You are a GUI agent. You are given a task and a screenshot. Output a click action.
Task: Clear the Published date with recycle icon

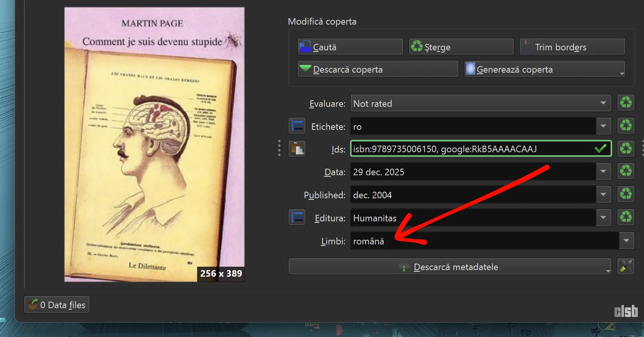(x=626, y=194)
